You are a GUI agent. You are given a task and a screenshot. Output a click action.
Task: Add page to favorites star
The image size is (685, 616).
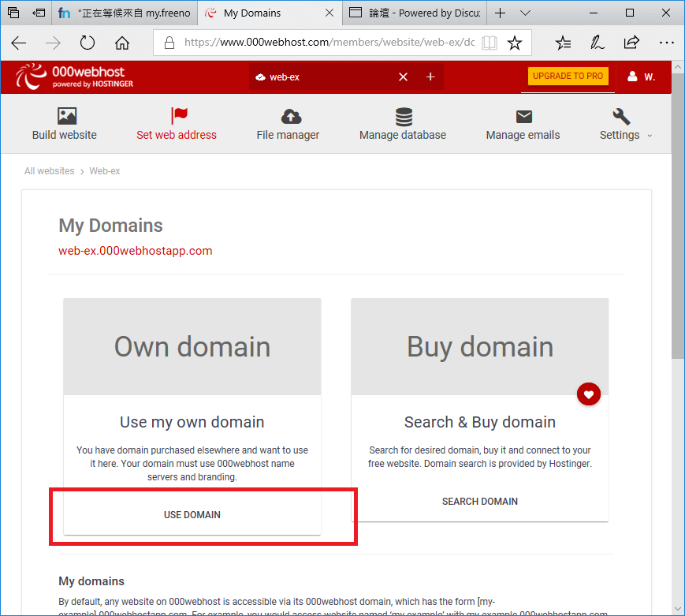[515, 43]
